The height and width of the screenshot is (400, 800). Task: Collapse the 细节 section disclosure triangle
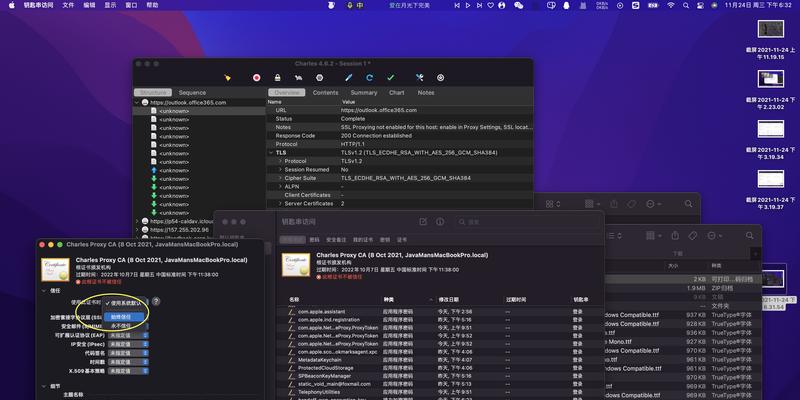tap(43, 386)
